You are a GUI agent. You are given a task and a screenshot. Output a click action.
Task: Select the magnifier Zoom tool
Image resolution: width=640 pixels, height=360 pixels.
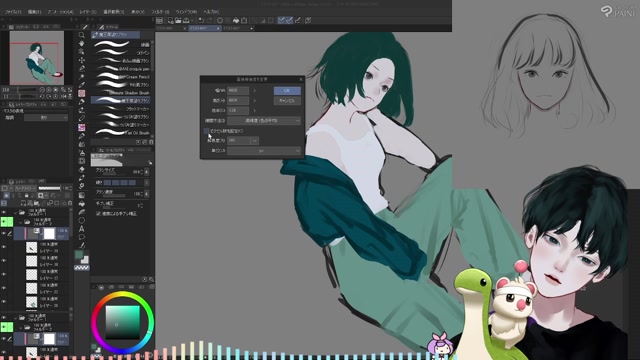coord(82,35)
